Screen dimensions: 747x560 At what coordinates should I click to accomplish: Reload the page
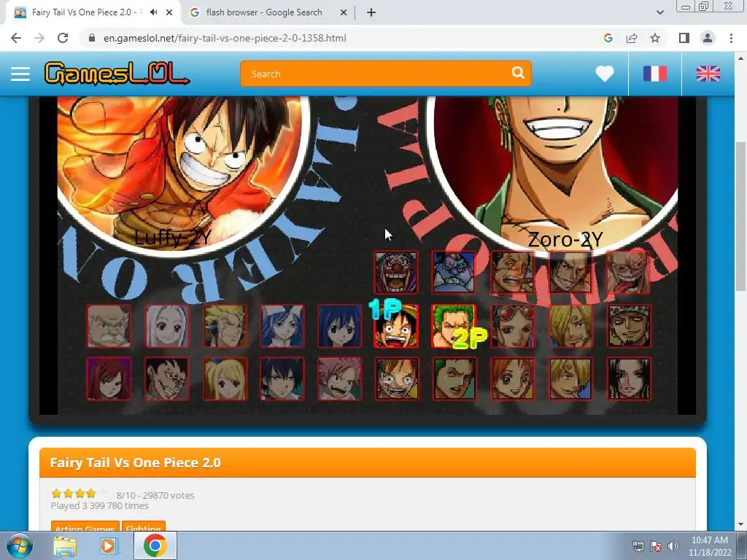63,38
